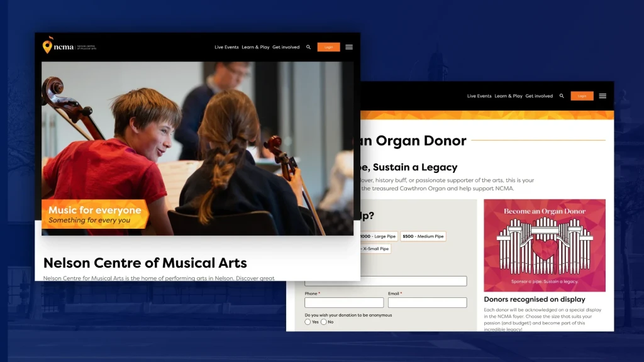This screenshot has height=362, width=644.
Task: Select Yes for anonymous donation
Action: point(308,322)
